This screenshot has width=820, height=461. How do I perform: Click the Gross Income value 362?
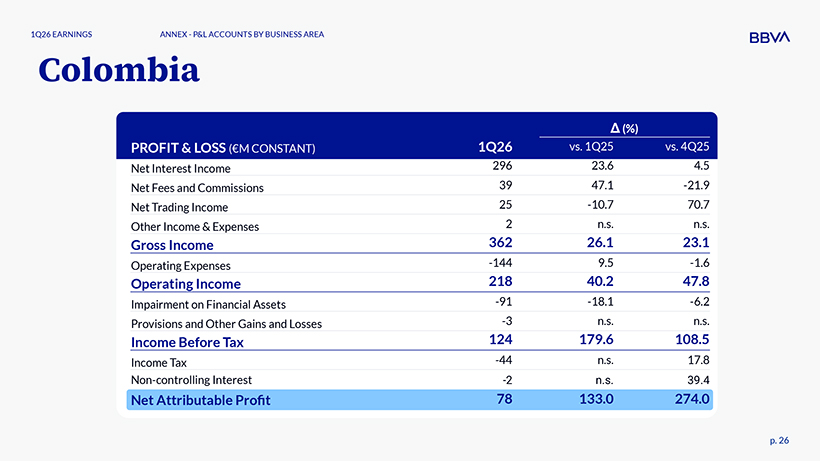(x=500, y=243)
